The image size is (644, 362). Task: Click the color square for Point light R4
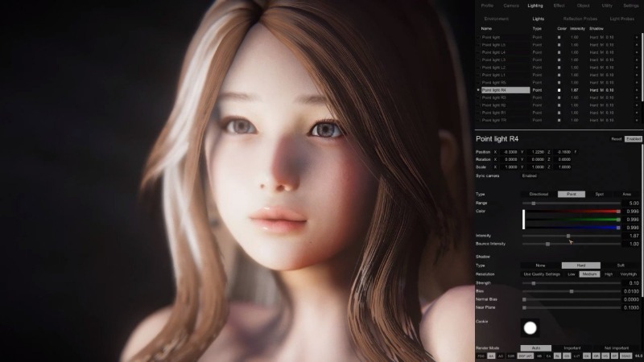coord(559,90)
